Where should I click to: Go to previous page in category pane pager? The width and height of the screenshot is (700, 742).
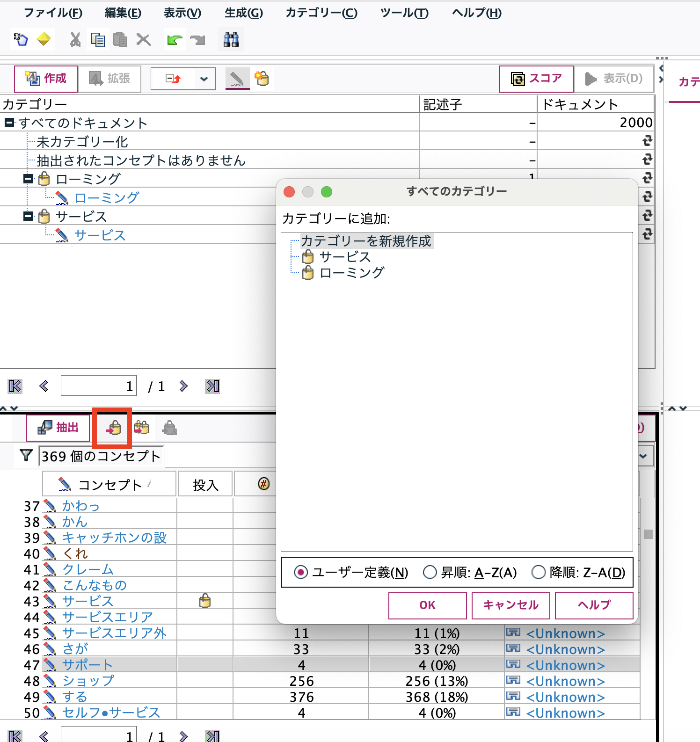click(x=44, y=386)
